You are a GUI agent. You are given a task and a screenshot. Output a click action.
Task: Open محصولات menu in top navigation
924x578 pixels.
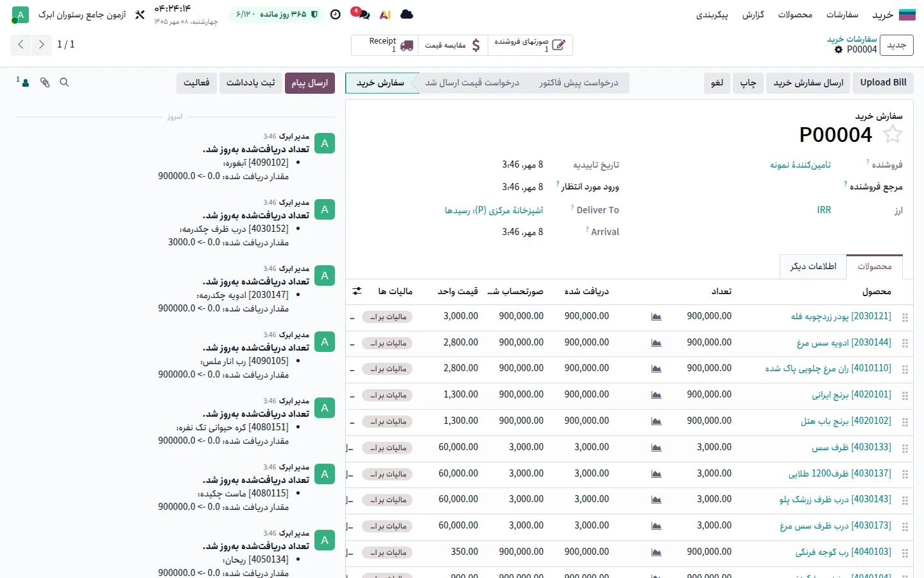tap(795, 14)
